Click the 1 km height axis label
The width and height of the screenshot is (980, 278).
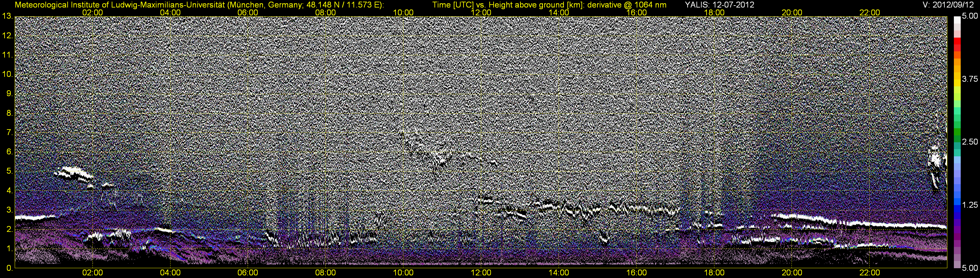(x=9, y=249)
